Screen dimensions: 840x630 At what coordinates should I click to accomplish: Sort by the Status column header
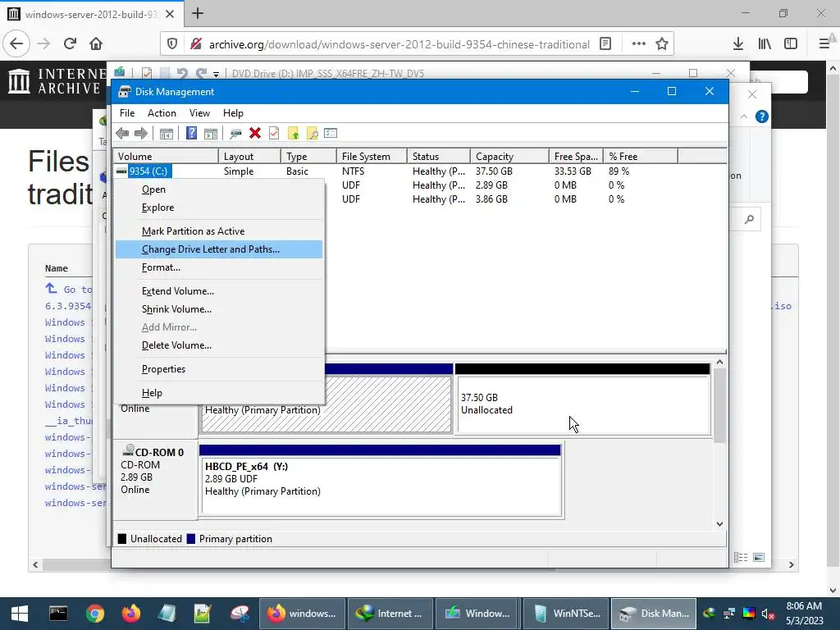pos(439,157)
